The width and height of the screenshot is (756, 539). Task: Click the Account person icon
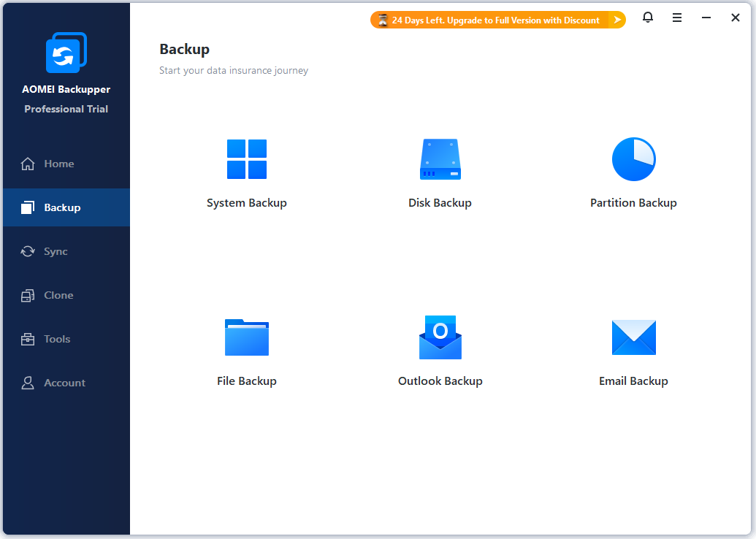28,383
